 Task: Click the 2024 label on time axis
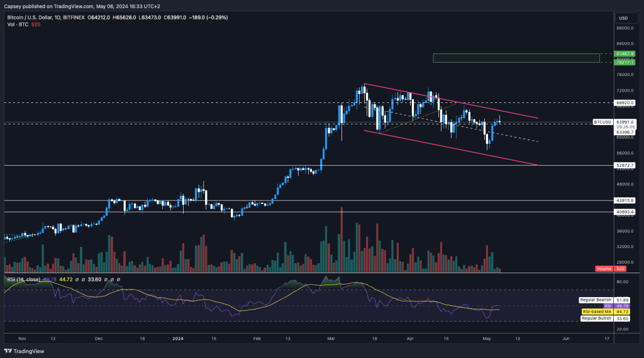178,339
